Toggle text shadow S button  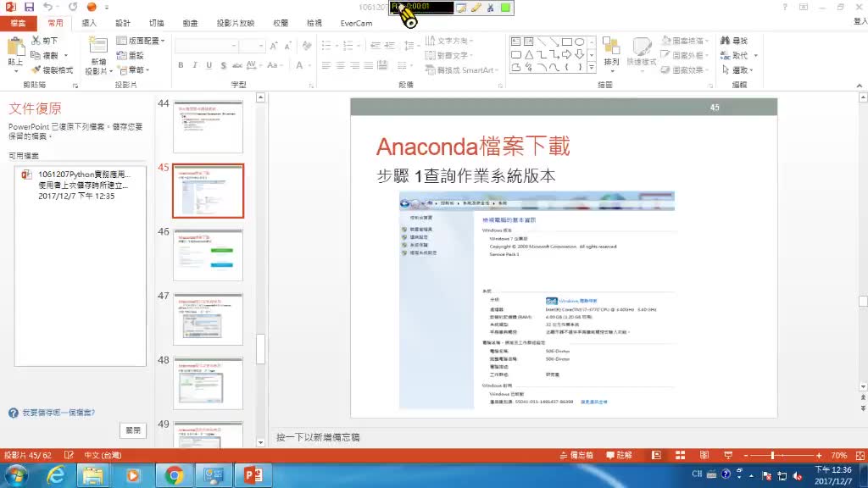pyautogui.click(x=223, y=65)
